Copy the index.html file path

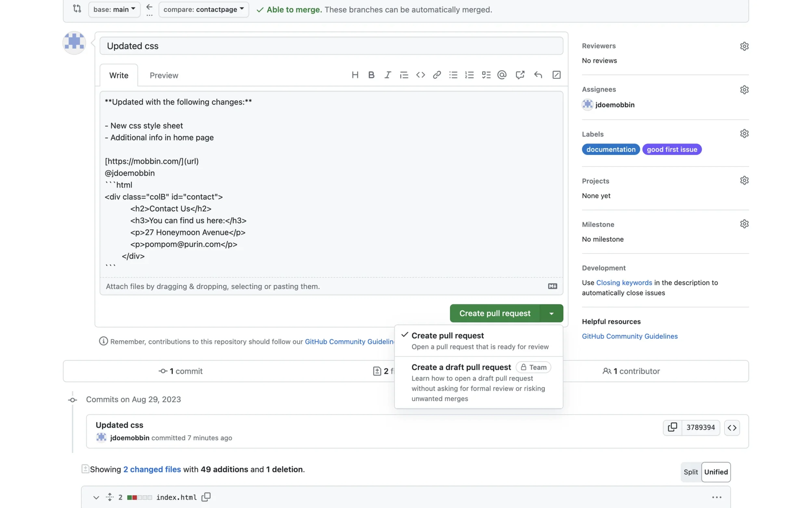point(206,497)
